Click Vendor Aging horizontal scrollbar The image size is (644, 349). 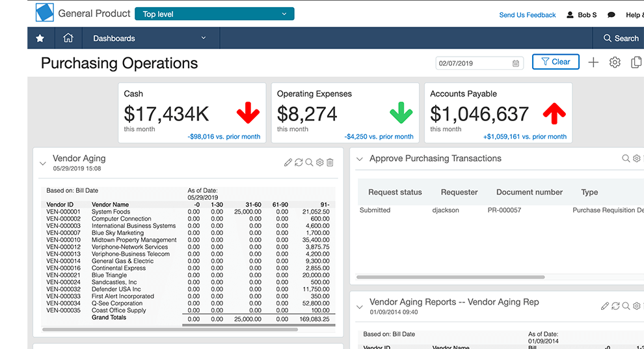170,329
